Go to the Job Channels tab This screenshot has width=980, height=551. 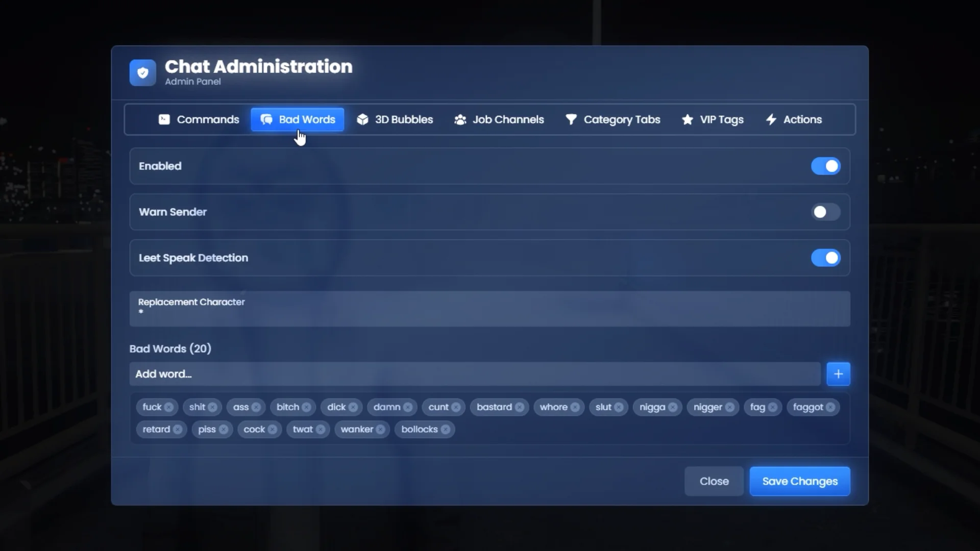tap(499, 119)
